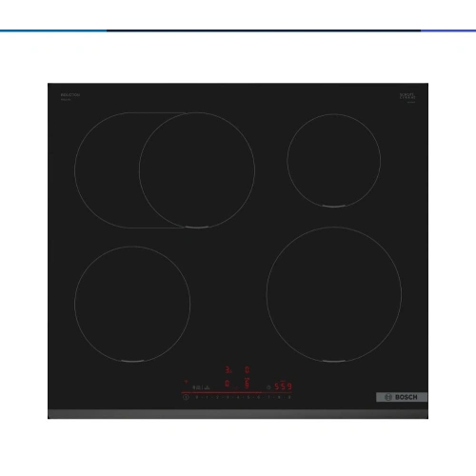Viewport: 476px width, 476px height.
Task: Set power level 5 on slider scale
Action: click(248, 397)
